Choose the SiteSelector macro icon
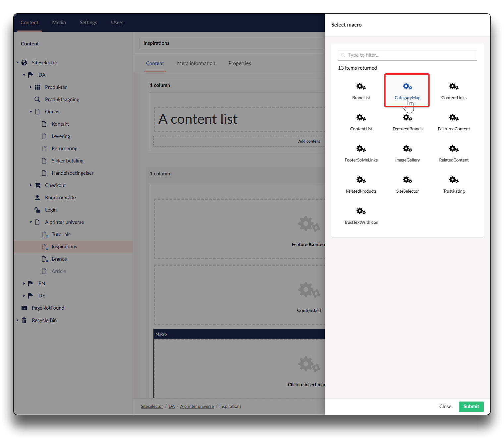 [407, 180]
